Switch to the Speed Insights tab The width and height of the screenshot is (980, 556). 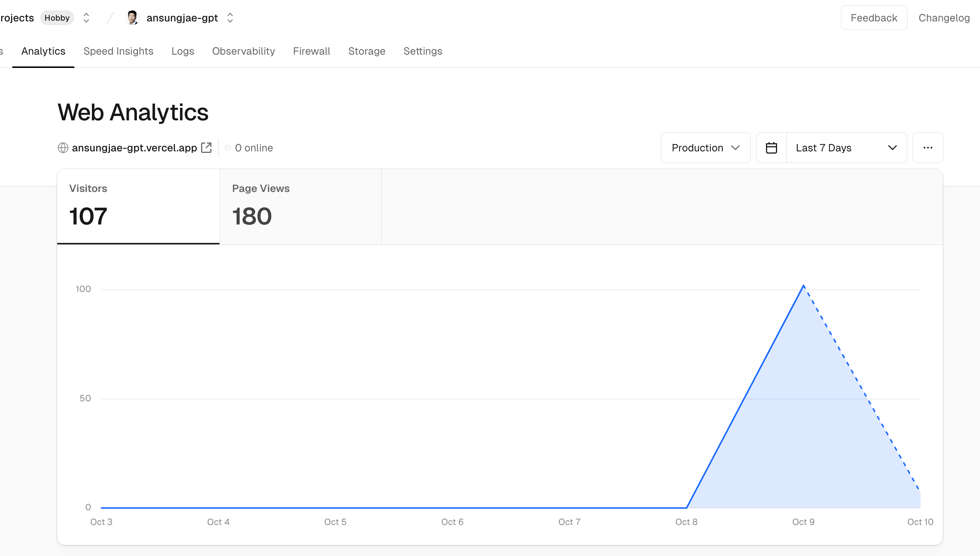(x=118, y=51)
